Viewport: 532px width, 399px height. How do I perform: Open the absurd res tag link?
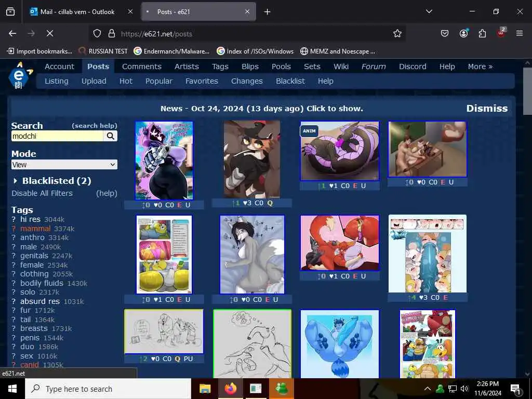pos(40,301)
